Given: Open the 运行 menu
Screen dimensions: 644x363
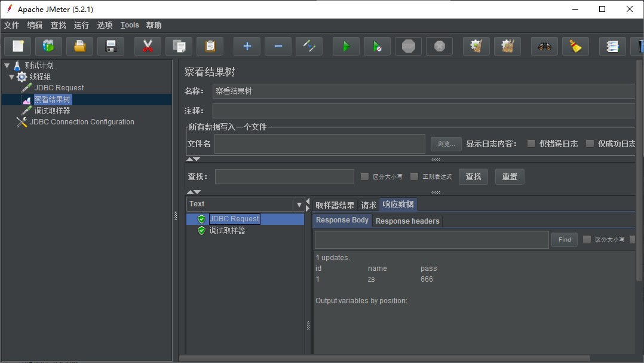Looking at the screenshot, I should [81, 25].
